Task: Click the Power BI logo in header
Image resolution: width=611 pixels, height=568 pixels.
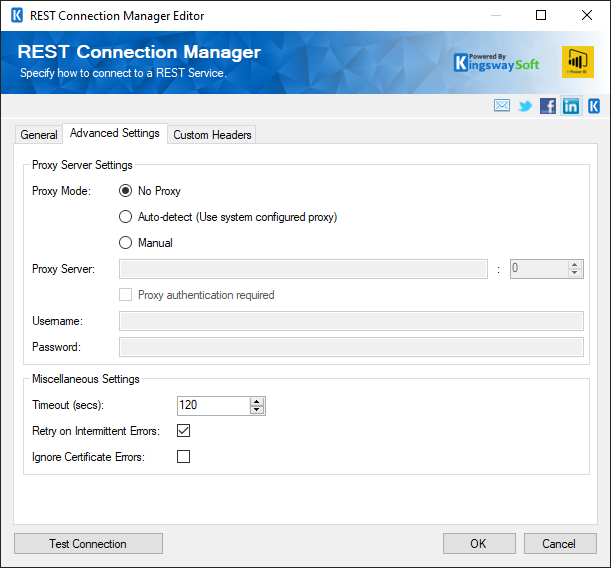Action: [x=577, y=62]
